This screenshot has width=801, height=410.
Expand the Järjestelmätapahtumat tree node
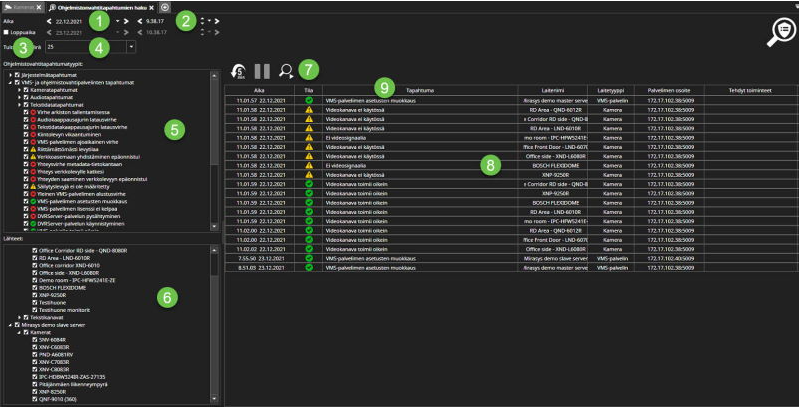click(x=9, y=76)
